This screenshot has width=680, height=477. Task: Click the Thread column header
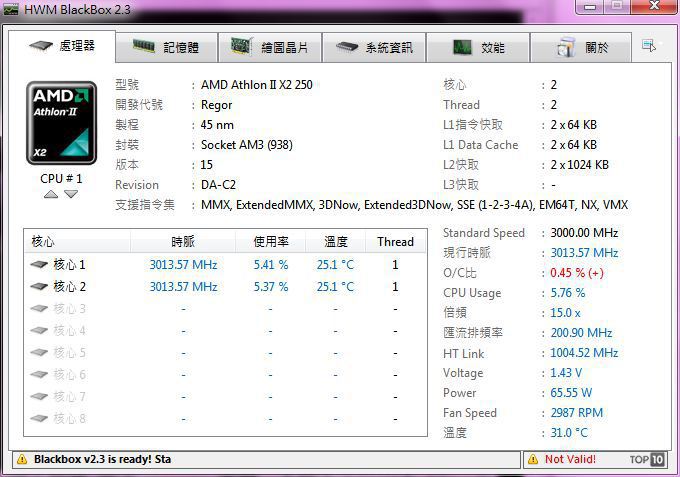tap(396, 242)
